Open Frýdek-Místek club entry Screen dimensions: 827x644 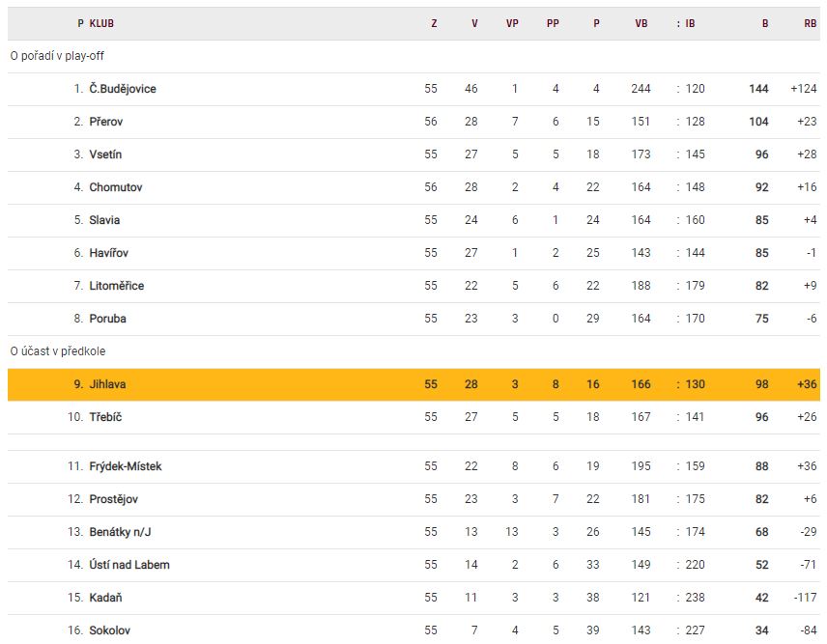pyautogui.click(x=126, y=466)
